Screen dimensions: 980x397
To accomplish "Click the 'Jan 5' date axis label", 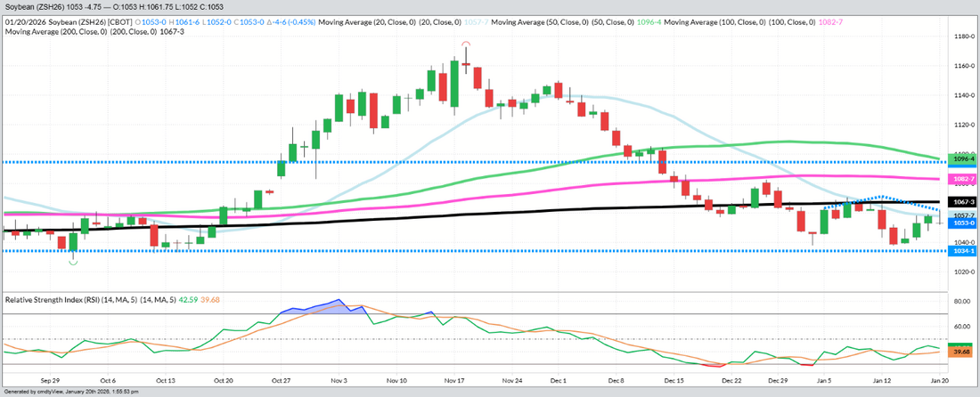I will tap(824, 380).
